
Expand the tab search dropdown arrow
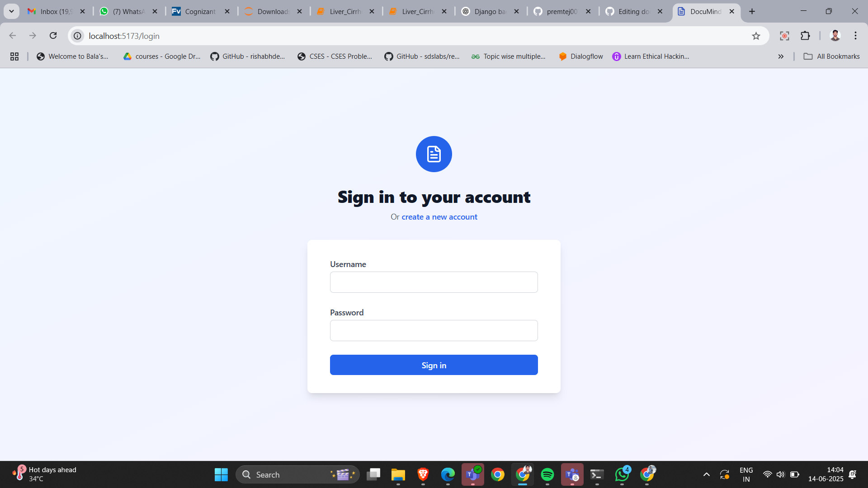tap(12, 11)
